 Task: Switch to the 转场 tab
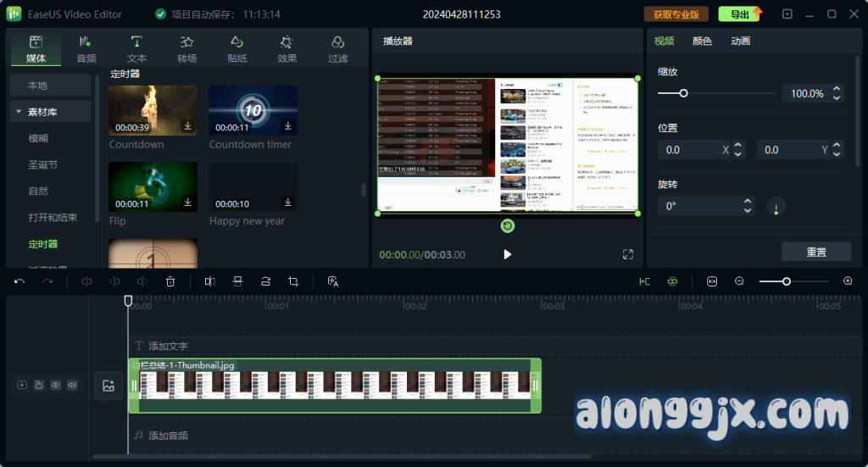(186, 48)
